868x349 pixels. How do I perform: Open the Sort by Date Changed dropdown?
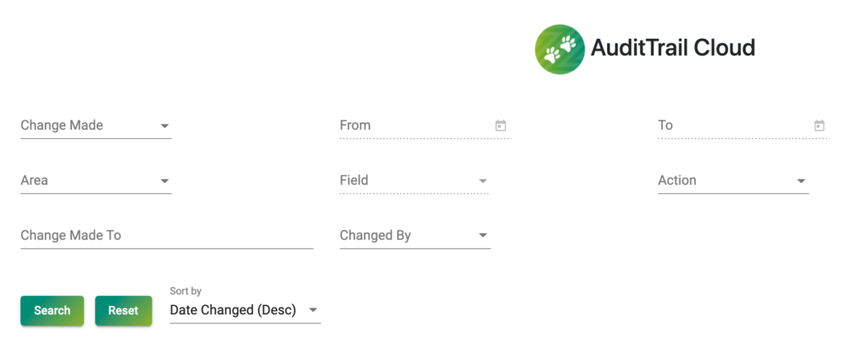point(245,310)
